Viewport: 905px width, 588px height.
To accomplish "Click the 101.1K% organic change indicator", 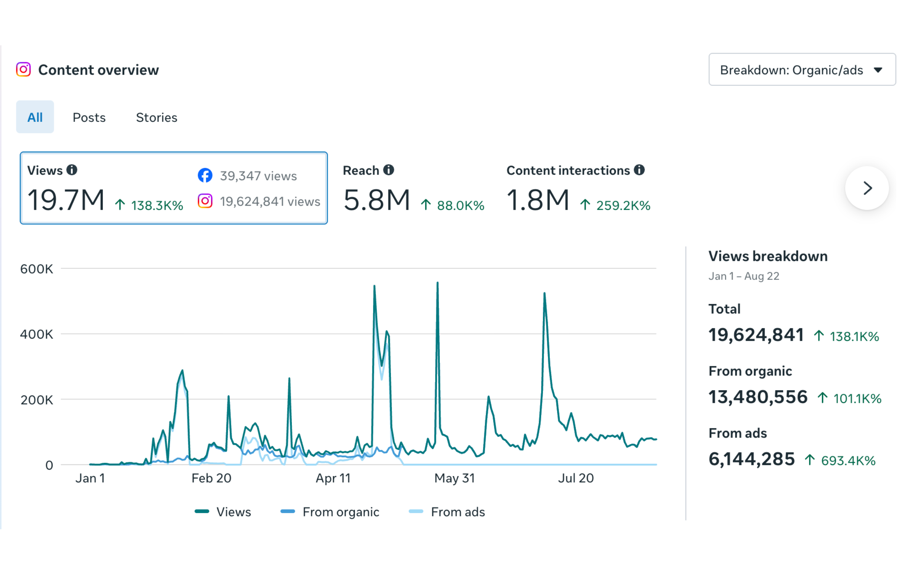I will [849, 398].
